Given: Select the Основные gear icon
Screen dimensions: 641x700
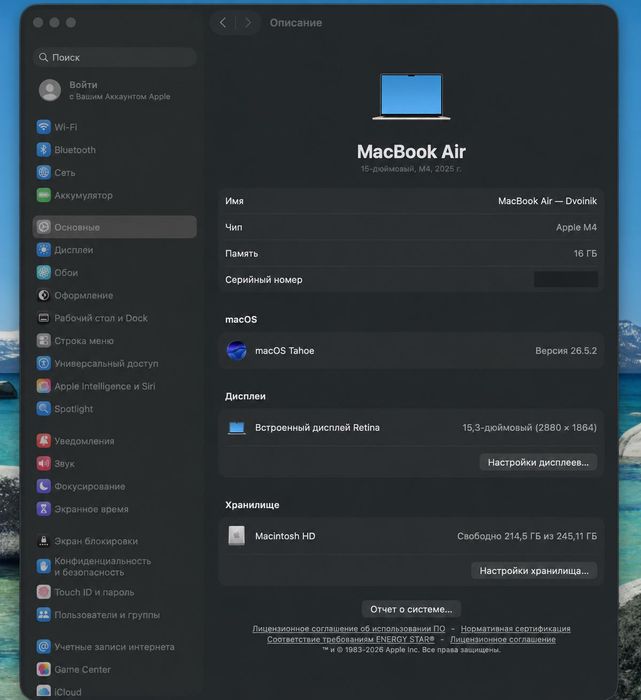Looking at the screenshot, I should click(x=43, y=227).
